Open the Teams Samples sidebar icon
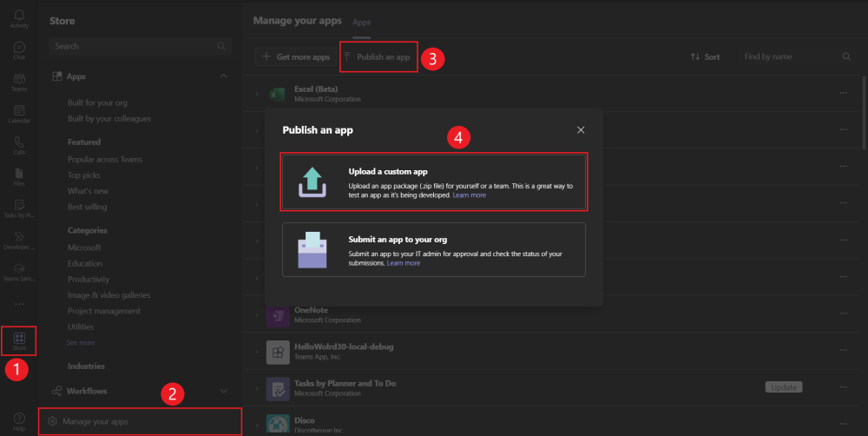 (x=19, y=271)
